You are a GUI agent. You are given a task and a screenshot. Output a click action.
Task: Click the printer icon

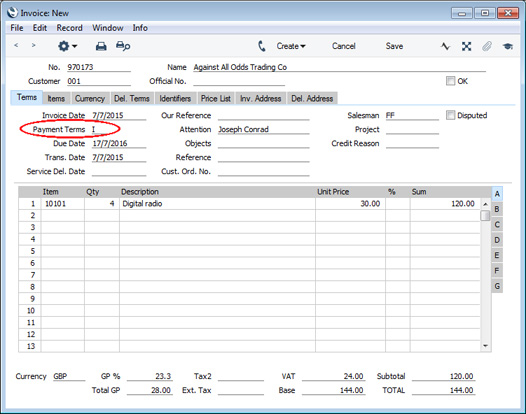tap(101, 46)
